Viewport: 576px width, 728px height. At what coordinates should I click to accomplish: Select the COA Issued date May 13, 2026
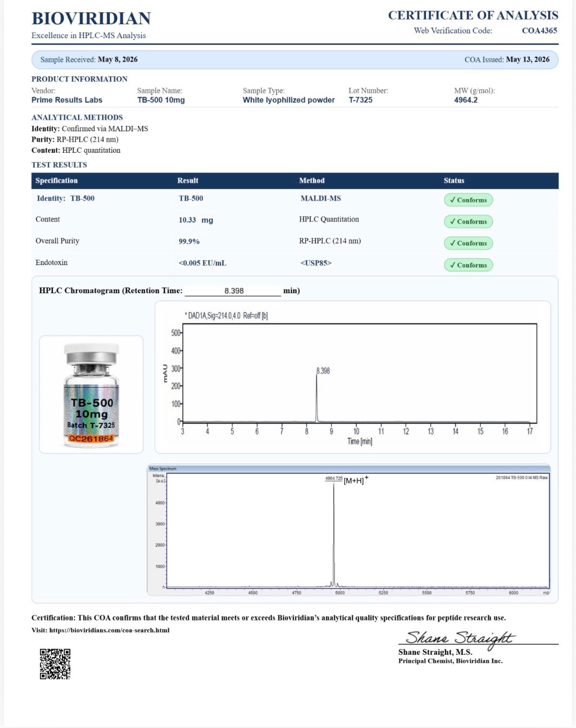click(x=528, y=59)
